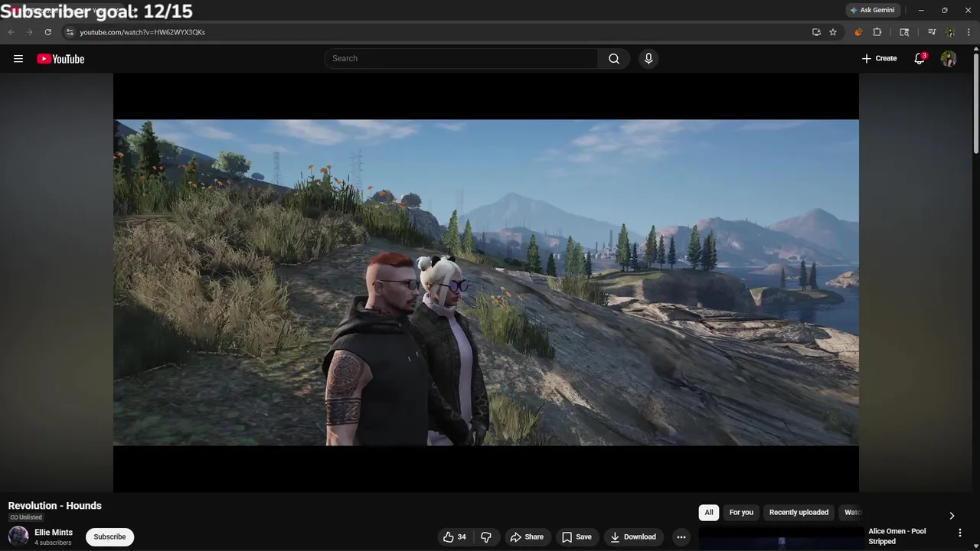Screen dimensions: 980x551
Task: Open more actions ellipsis below video
Action: (681, 537)
